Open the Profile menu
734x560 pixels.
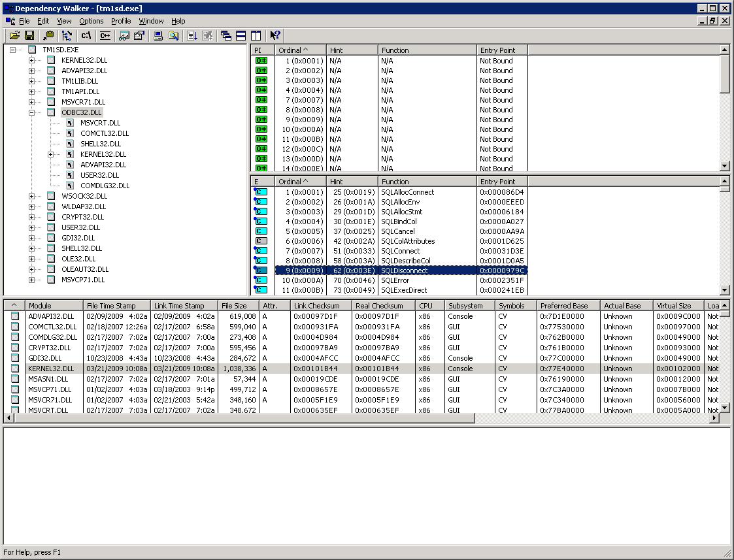(121, 21)
